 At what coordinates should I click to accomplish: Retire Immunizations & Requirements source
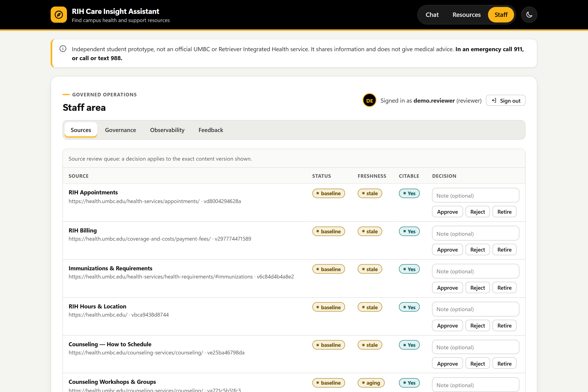click(x=504, y=288)
